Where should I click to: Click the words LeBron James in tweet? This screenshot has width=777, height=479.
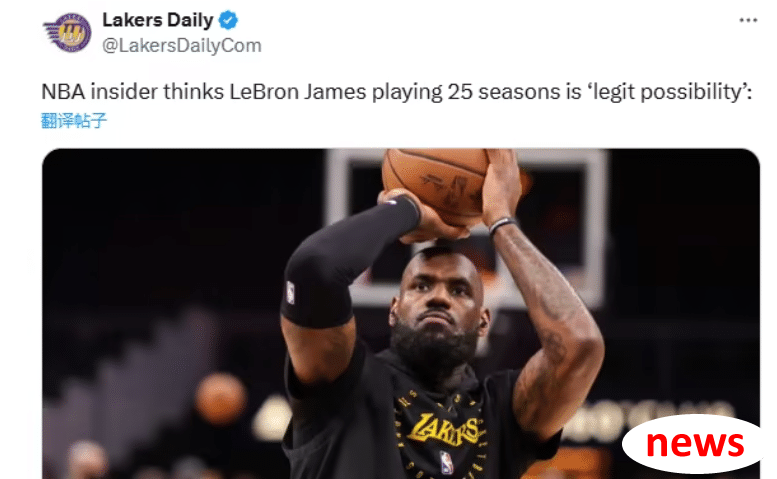298,92
